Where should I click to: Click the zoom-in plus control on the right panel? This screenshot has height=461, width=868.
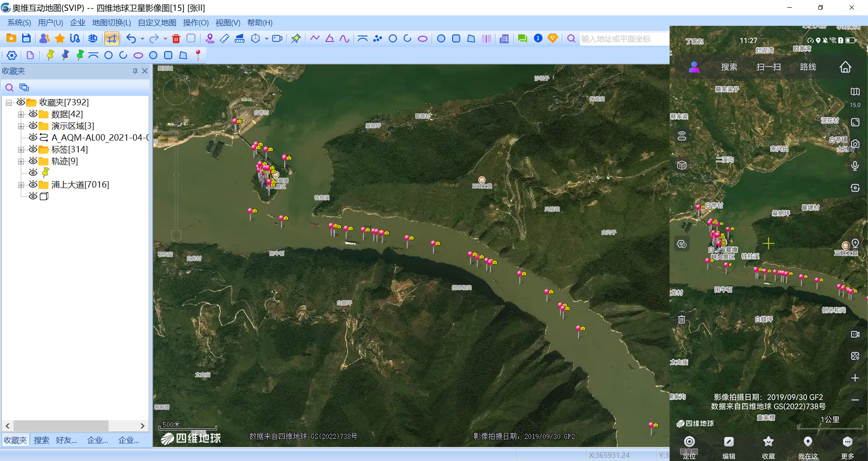click(855, 378)
